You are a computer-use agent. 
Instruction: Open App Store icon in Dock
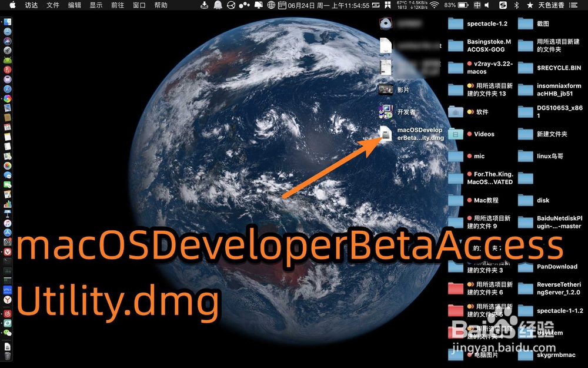click(x=7, y=233)
